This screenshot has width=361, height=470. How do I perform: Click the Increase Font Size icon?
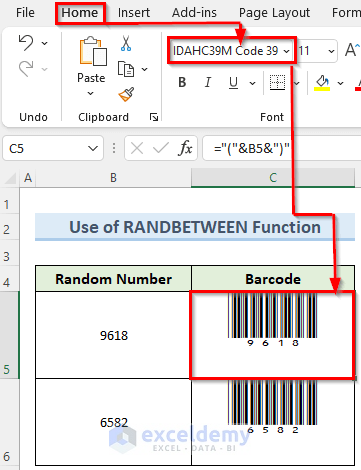coord(353,50)
